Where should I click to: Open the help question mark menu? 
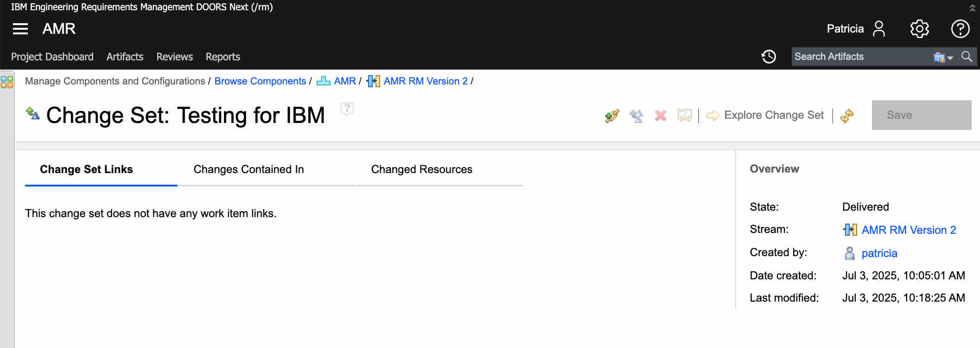(960, 29)
